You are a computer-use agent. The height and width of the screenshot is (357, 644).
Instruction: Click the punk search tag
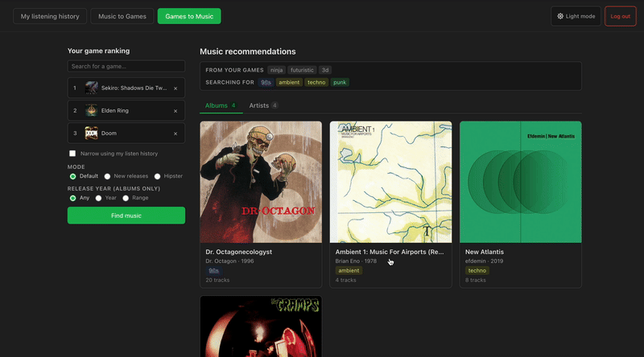[340, 83]
